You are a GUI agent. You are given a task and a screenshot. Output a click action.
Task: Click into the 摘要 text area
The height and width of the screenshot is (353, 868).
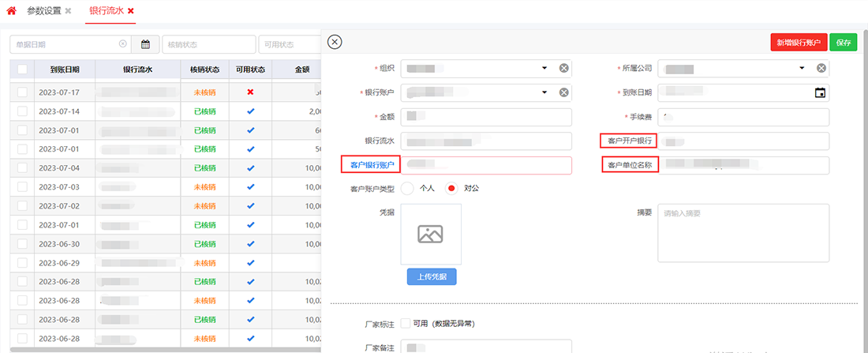pyautogui.click(x=743, y=233)
